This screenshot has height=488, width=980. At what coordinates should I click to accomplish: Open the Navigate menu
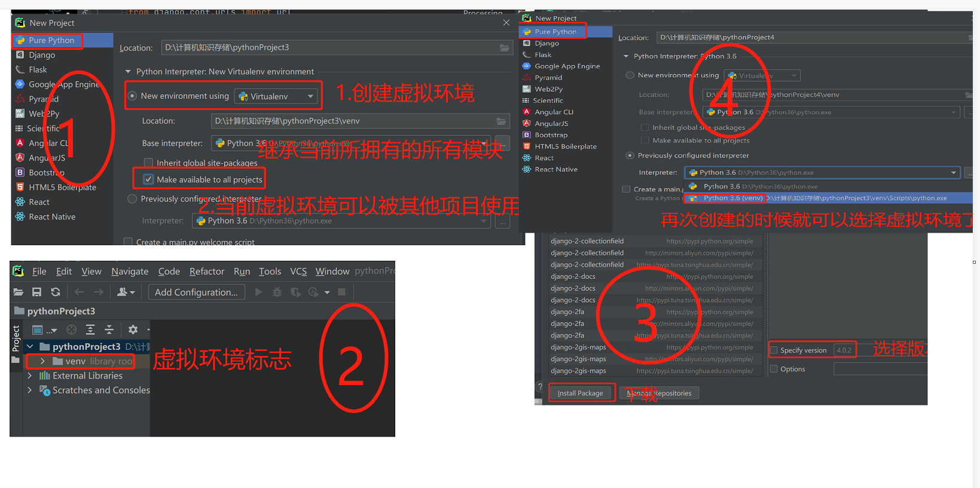coord(130,272)
